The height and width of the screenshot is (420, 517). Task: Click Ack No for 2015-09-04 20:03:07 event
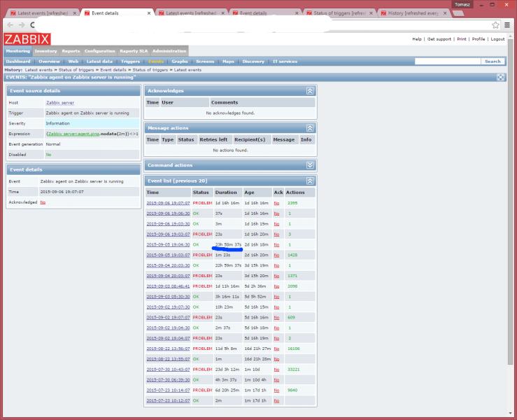pos(276,276)
